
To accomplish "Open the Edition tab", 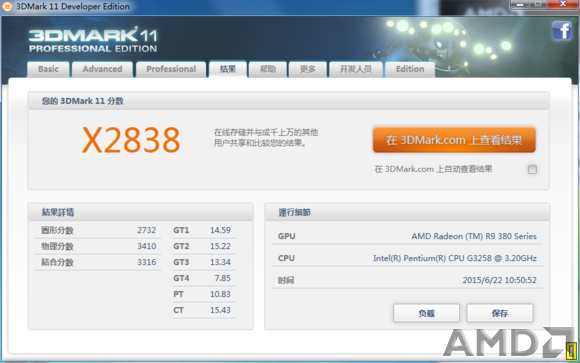I will (410, 69).
